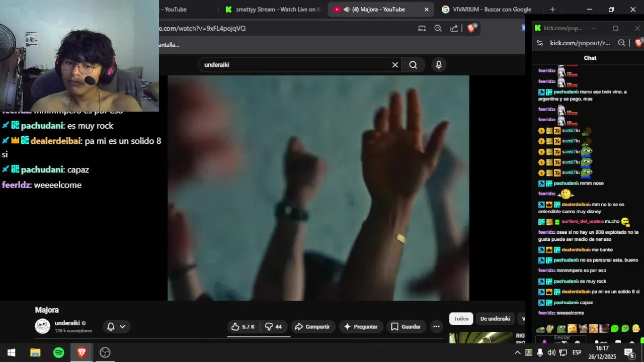The height and width of the screenshot is (362, 644).
Task: Click the microphone tray icon
Action: pyautogui.click(x=540, y=353)
